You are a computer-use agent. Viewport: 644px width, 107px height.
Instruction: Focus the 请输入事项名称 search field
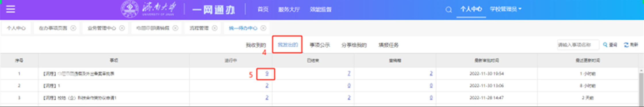point(578,45)
